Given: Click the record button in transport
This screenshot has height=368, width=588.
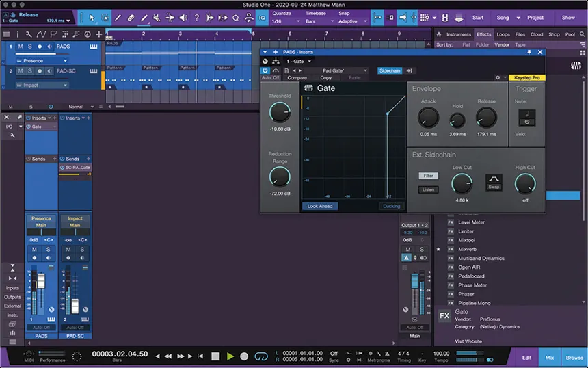Looking at the screenshot, I should 244,356.
